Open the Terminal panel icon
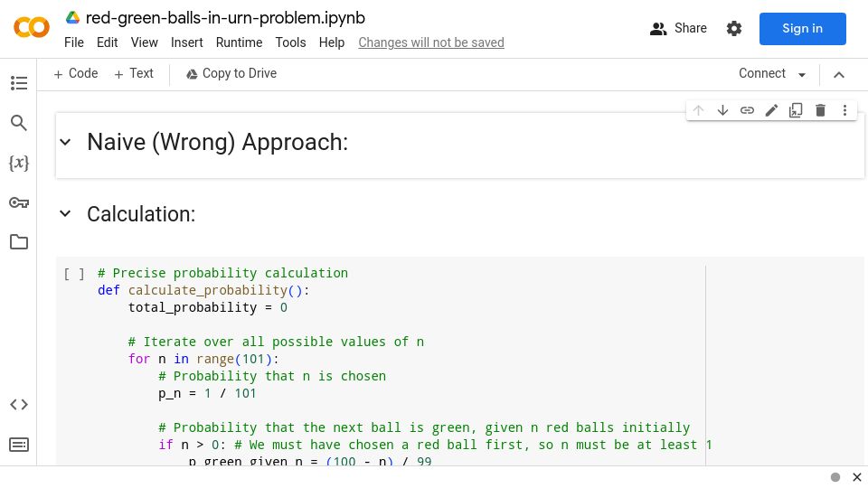The height and width of the screenshot is (488, 868). tap(19, 445)
